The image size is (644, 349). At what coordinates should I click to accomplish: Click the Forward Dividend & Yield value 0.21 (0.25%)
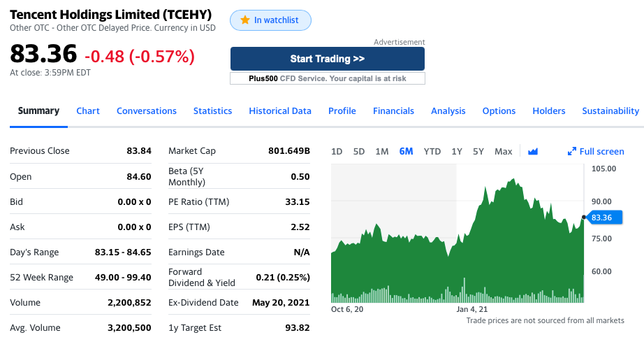[x=283, y=278]
